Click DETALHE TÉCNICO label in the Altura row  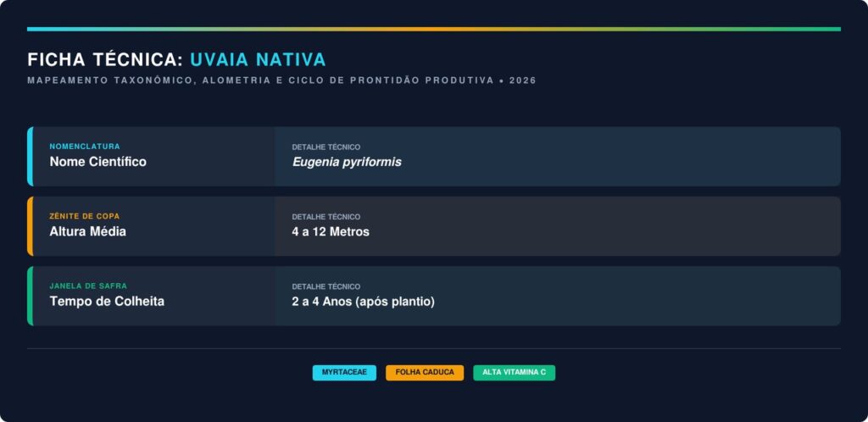(x=325, y=217)
